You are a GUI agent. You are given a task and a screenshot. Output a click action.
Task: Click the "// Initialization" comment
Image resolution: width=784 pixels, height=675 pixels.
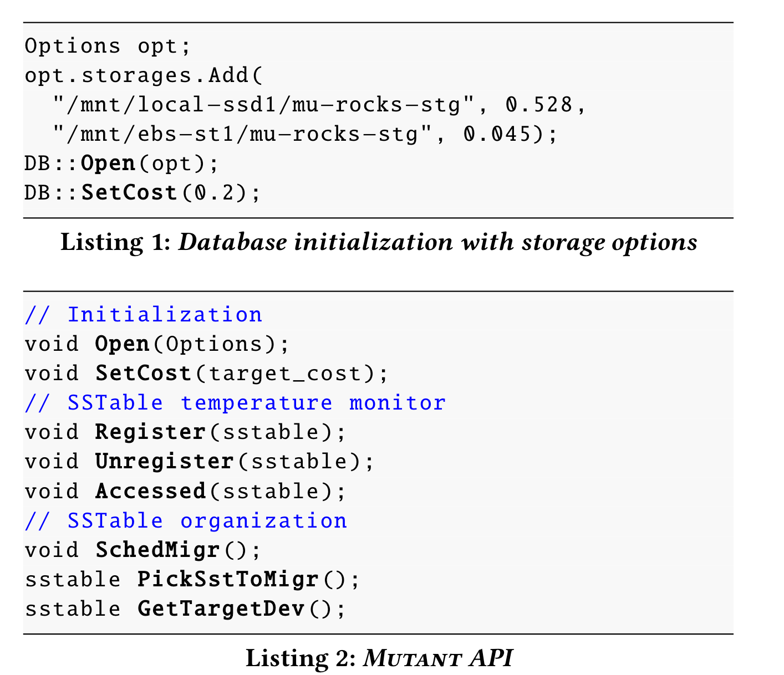[143, 315]
